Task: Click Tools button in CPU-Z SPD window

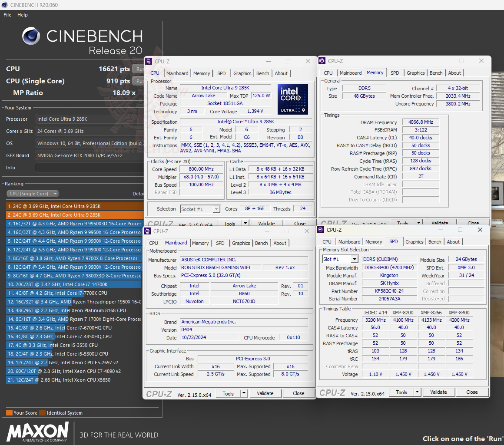Action: coord(401,392)
